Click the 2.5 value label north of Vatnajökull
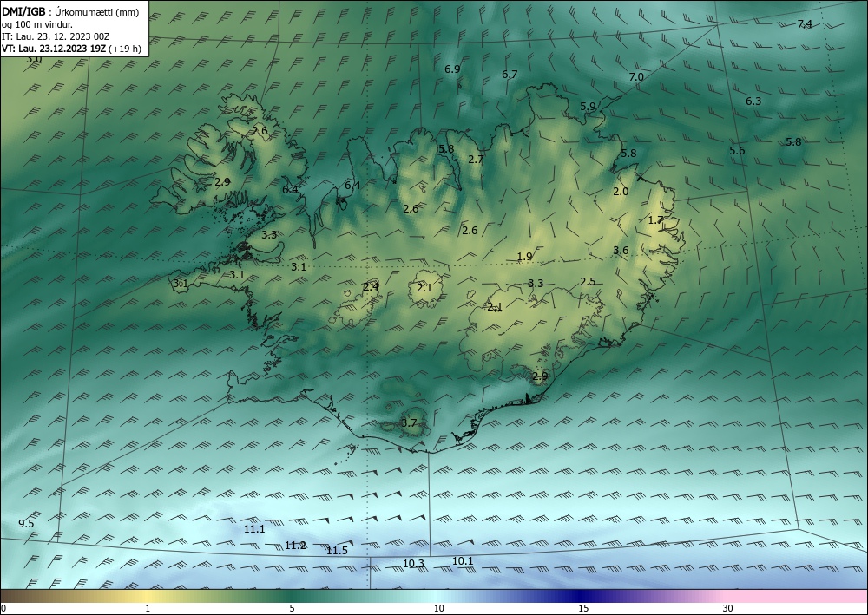 tap(588, 282)
